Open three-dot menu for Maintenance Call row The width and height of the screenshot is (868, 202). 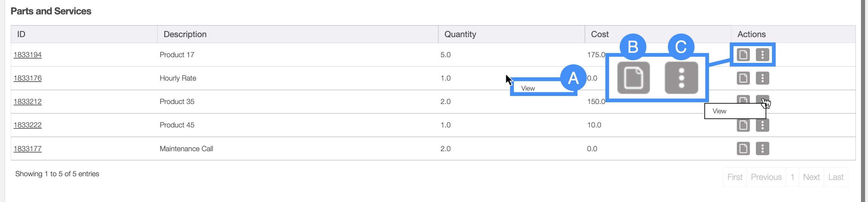point(762,148)
